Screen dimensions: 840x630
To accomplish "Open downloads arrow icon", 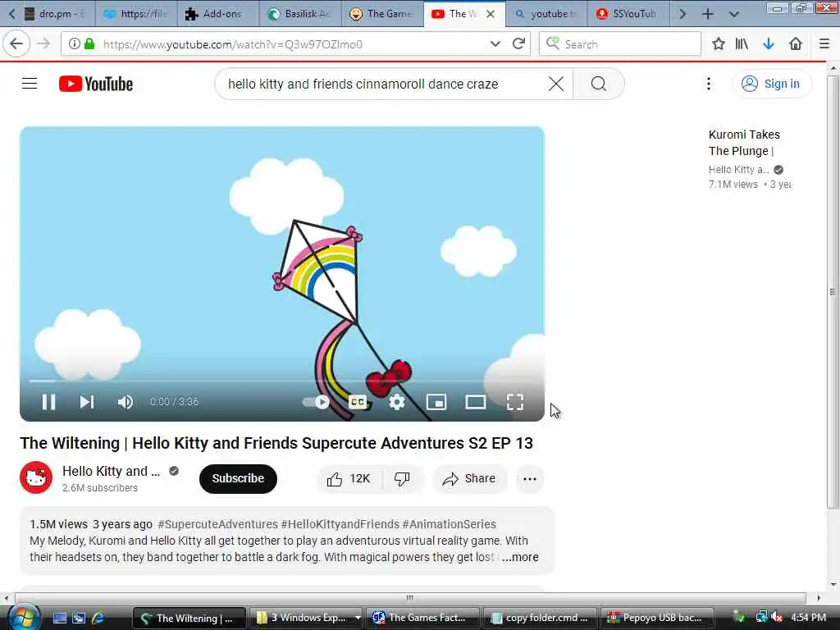I will tap(768, 44).
